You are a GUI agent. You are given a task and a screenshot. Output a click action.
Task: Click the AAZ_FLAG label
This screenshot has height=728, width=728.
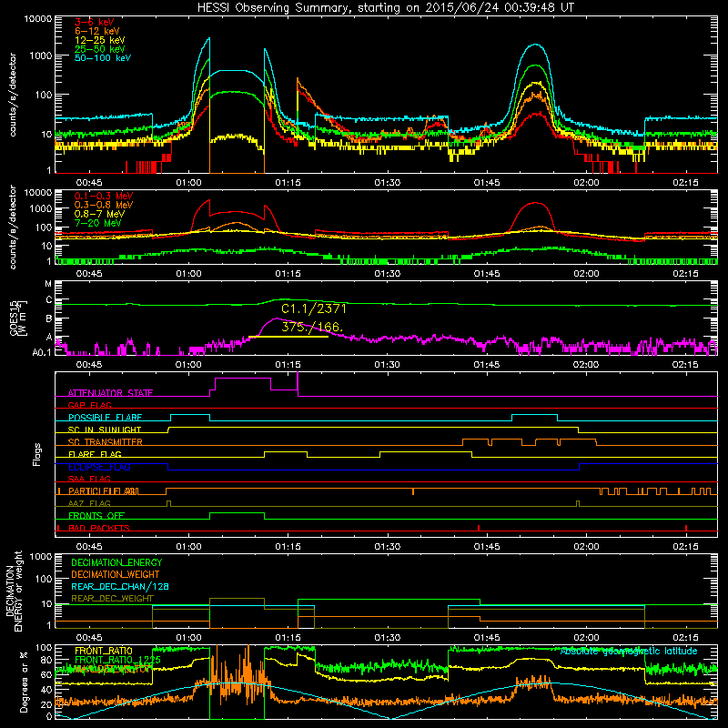89,503
